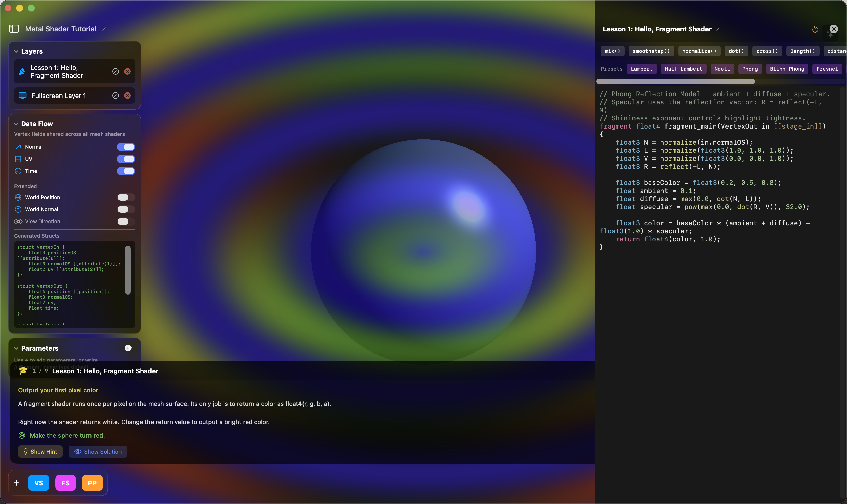Apply the Fresnel preset

(827, 69)
